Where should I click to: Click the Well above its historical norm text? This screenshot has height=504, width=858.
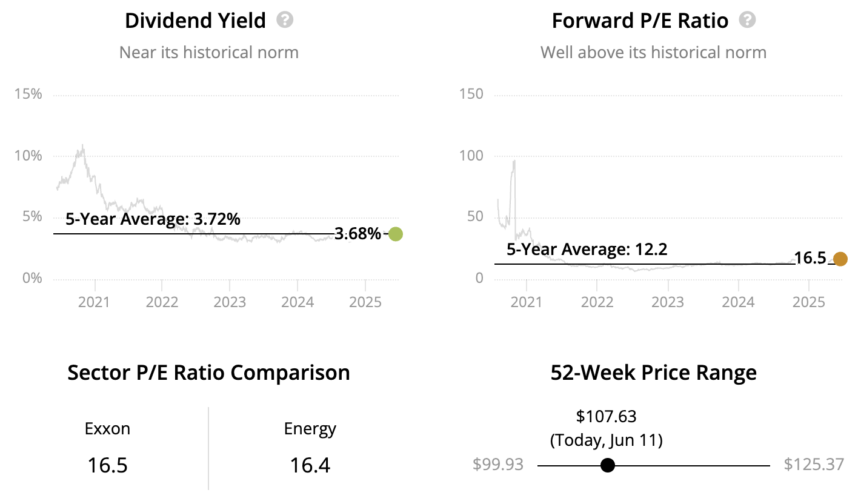[x=653, y=53]
